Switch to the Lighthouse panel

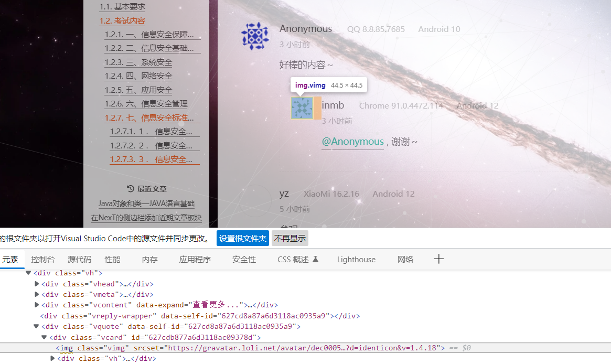click(x=356, y=259)
